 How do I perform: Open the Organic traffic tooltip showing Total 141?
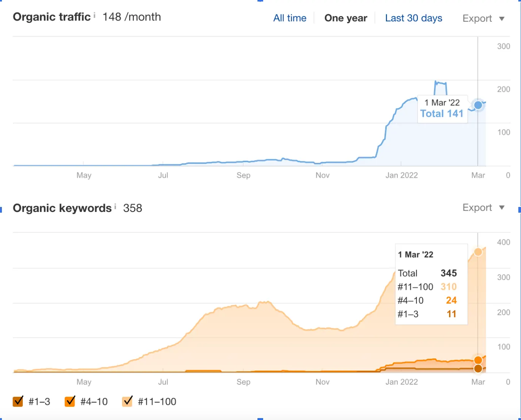pos(442,108)
